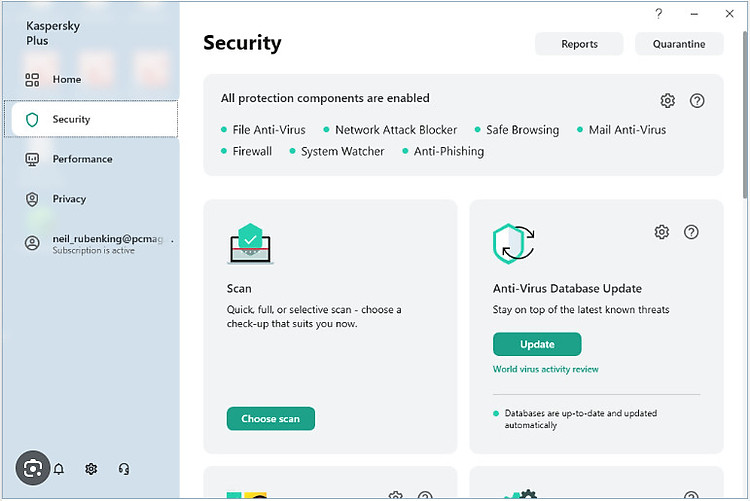
Task: Minimize the Kaspersky window
Action: [694, 14]
